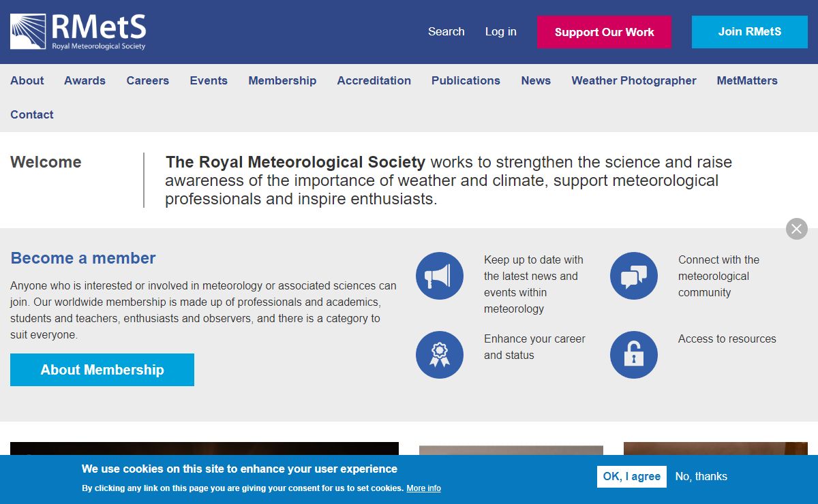Open the About menu item
818x504 pixels.
point(27,80)
